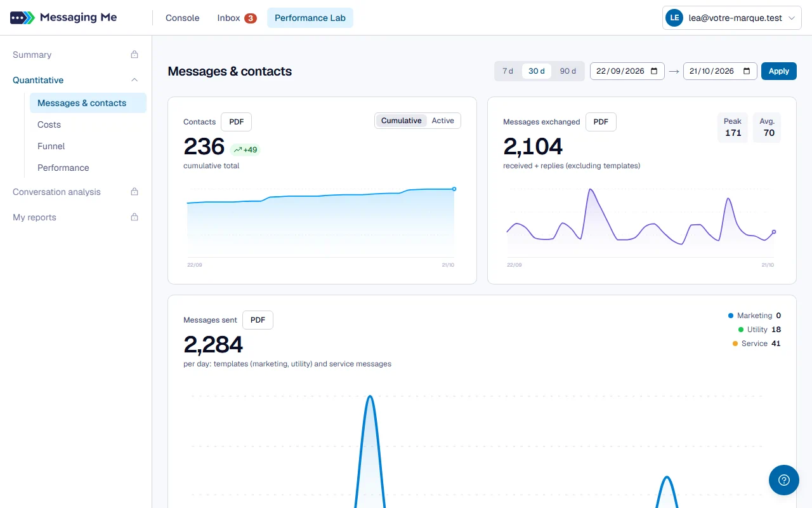The width and height of the screenshot is (812, 508).
Task: Click the LE user avatar
Action: [674, 18]
